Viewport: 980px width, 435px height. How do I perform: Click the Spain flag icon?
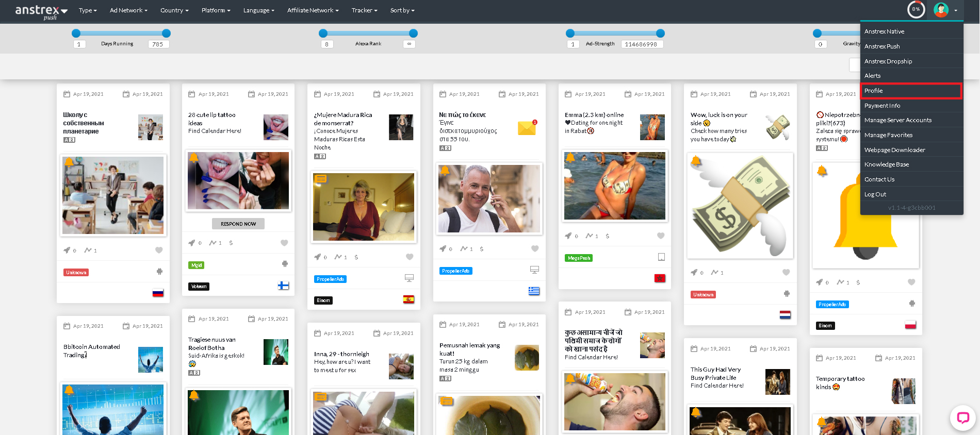409,299
